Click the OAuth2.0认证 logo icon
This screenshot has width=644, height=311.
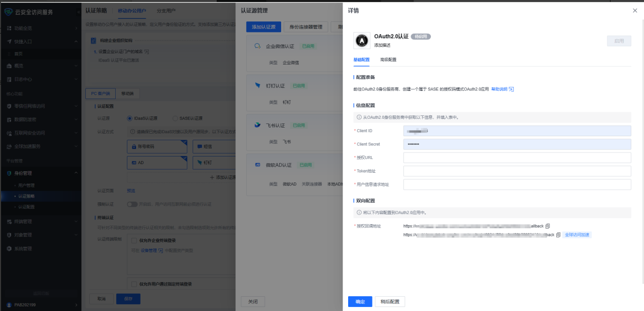[x=361, y=40]
